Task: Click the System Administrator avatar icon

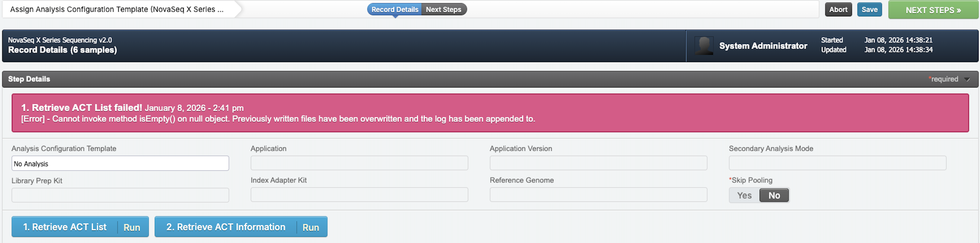Action: pos(703,46)
